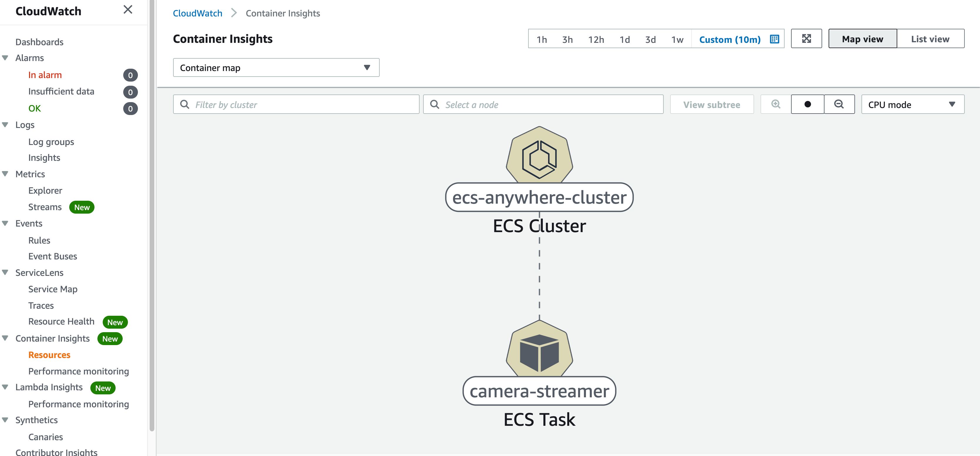Image resolution: width=980 pixels, height=456 pixels.
Task: Switch to Map view
Action: [x=862, y=39]
